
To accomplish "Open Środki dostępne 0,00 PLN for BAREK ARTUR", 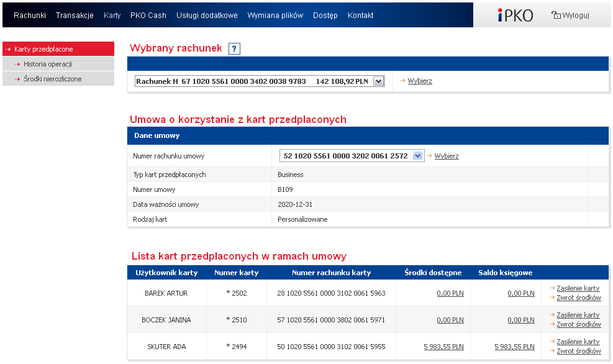I will tap(450, 293).
